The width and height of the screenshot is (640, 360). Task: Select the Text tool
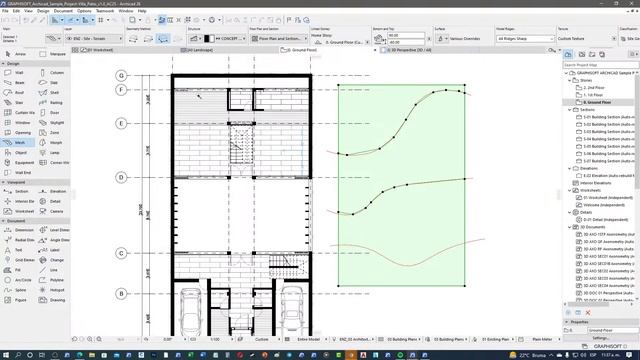(14, 250)
